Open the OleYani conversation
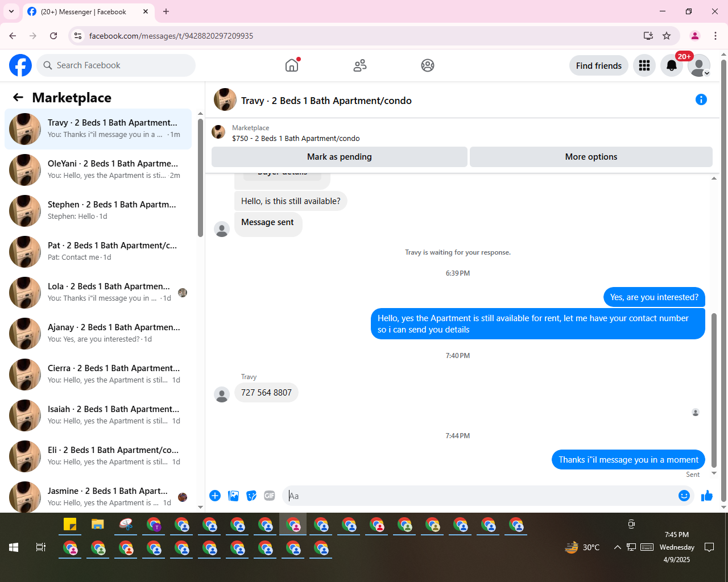Viewport: 728px width, 582px height. (x=98, y=170)
